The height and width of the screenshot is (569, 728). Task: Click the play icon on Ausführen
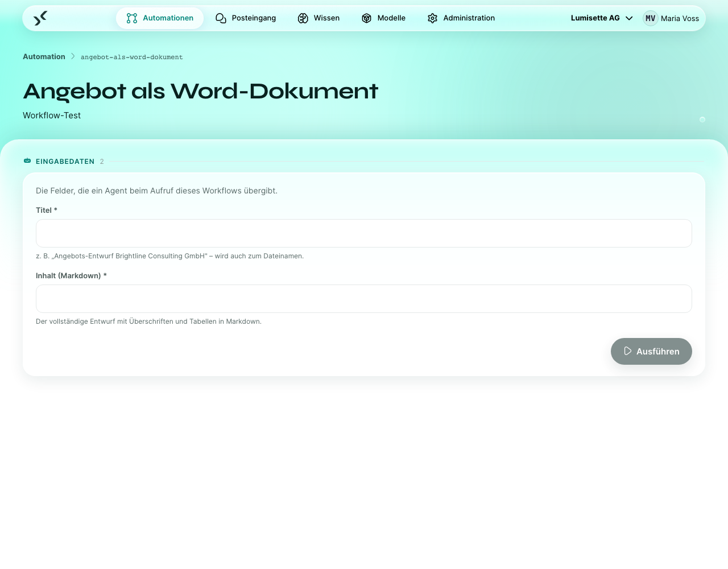pyautogui.click(x=628, y=351)
